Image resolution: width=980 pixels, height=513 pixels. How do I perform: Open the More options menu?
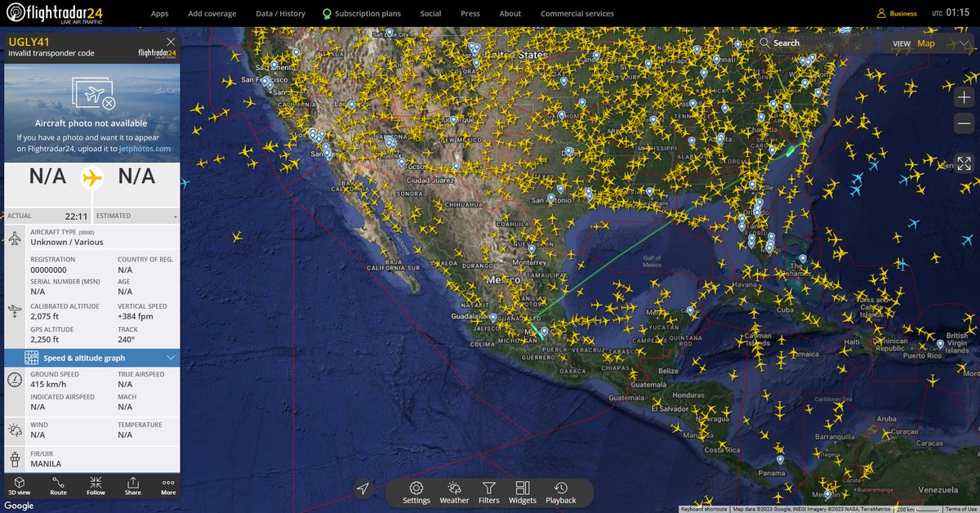coord(168,486)
